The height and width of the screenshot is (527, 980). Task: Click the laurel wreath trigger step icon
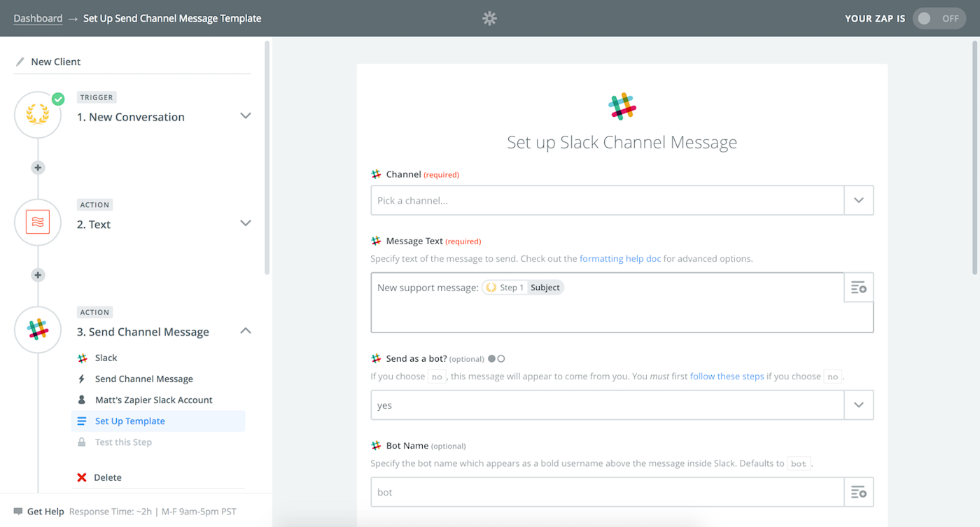38,115
